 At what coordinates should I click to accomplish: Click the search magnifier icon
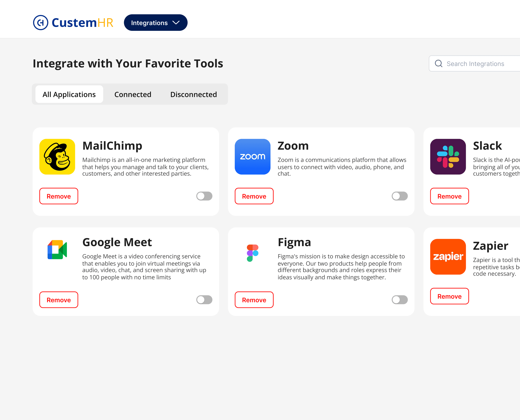(438, 64)
